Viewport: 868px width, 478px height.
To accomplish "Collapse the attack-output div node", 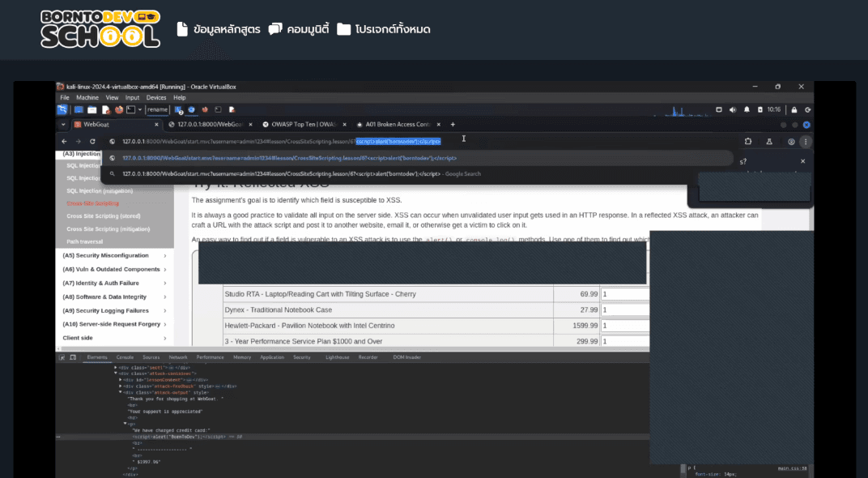I will [x=120, y=391].
